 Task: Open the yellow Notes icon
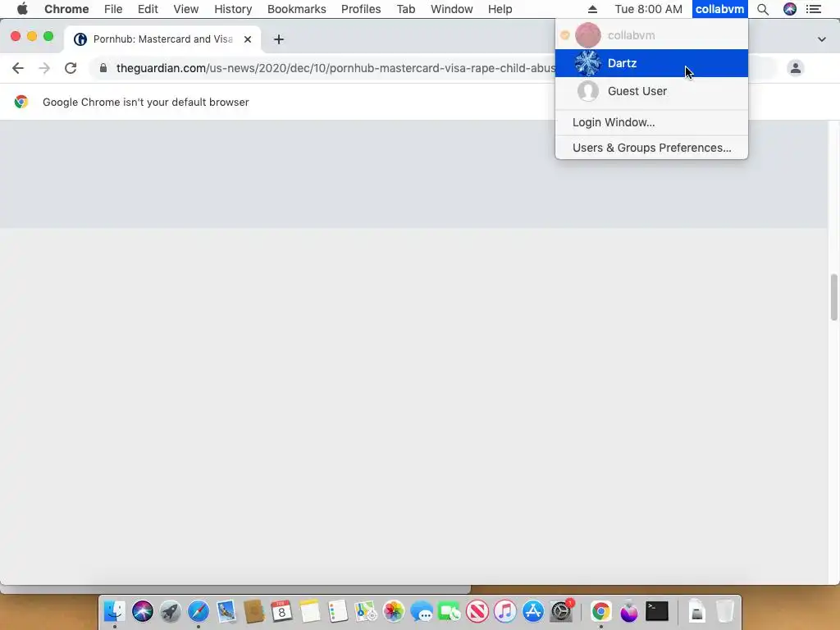point(309,611)
